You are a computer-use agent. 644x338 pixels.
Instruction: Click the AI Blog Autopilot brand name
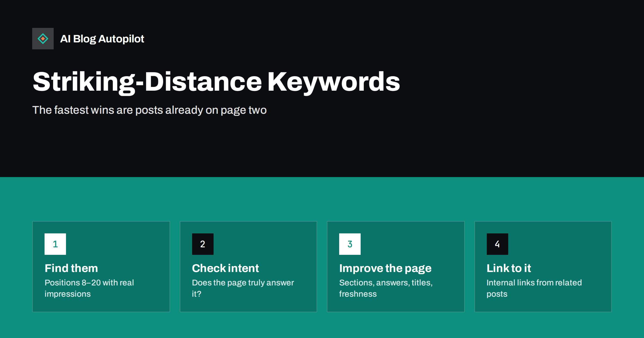(102, 39)
